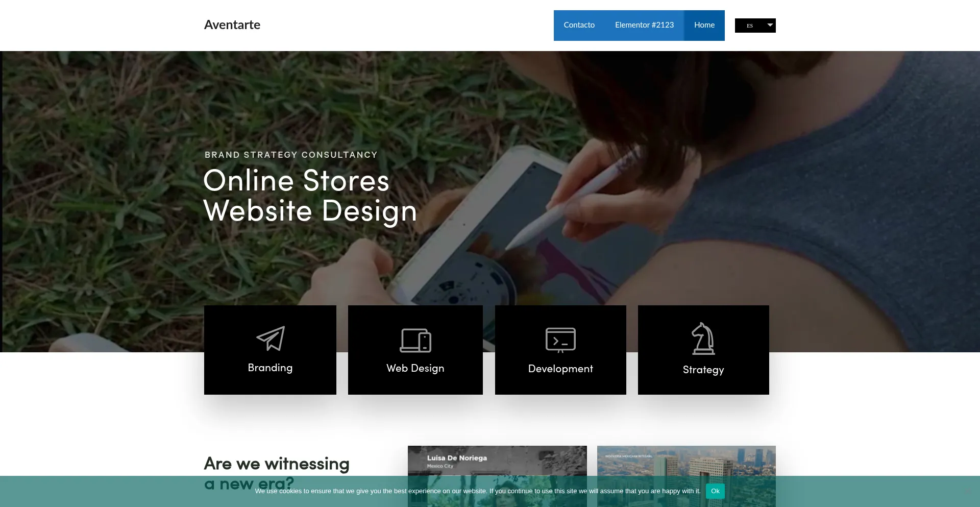Click the chess knight Strategy icon
Screen dimensions: 980x507
(703, 339)
